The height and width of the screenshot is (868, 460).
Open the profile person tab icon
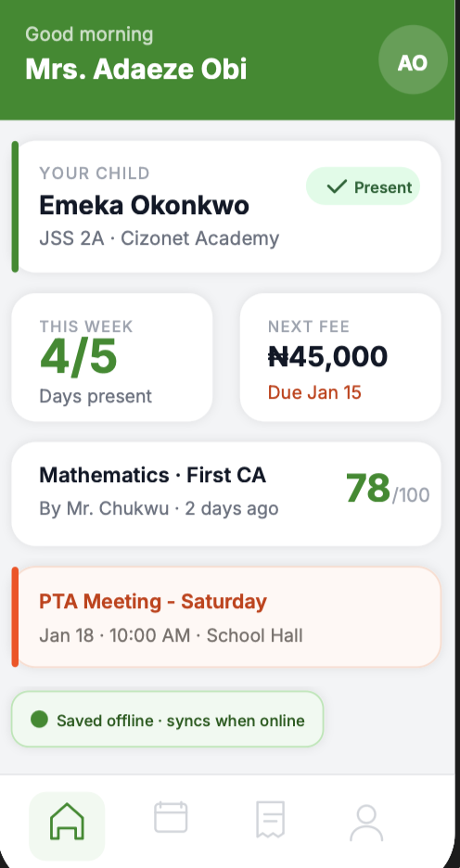point(366,823)
